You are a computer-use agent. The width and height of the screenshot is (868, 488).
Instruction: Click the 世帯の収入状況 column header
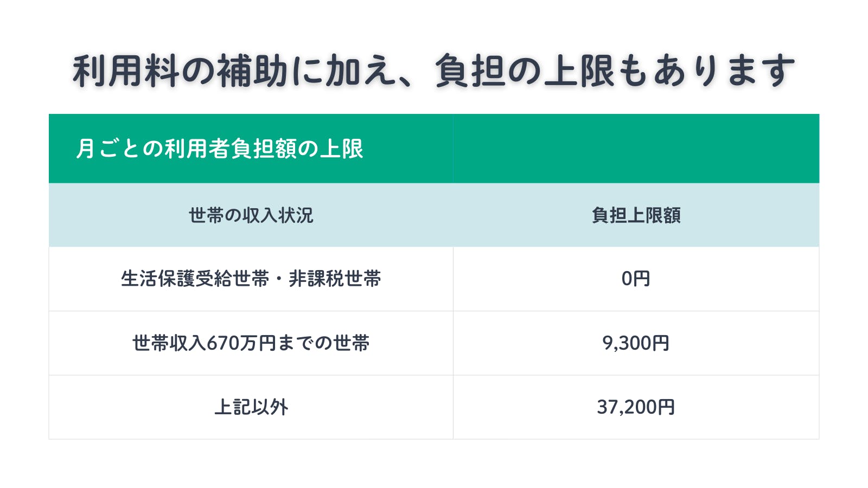click(x=251, y=215)
